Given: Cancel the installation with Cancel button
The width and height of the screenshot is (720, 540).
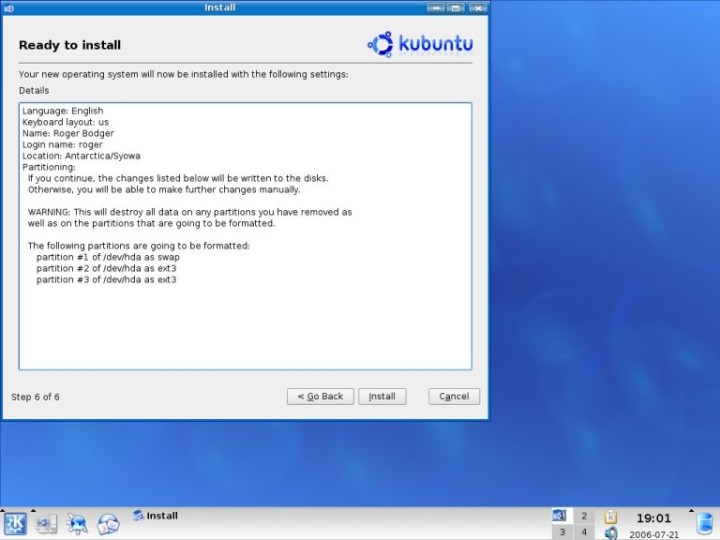Looking at the screenshot, I should coord(454,396).
